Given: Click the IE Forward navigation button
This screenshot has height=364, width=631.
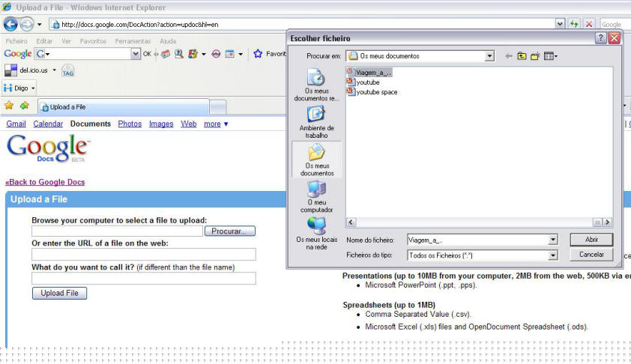Looking at the screenshot, I should (x=26, y=25).
